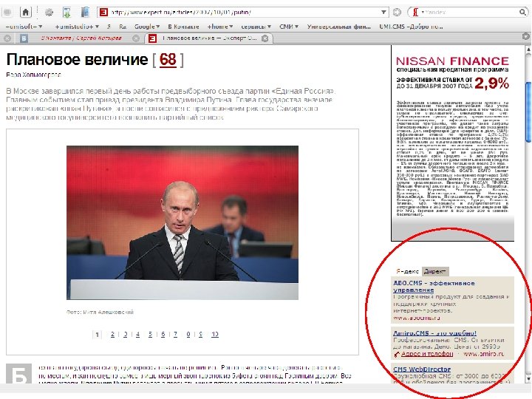Open the UMI.CMS bookmark
This screenshot has height=399, width=532.
pos(412,27)
